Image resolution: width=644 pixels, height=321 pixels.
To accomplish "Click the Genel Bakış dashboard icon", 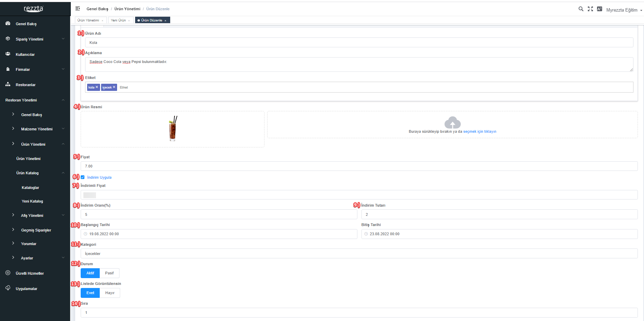I will point(8,23).
